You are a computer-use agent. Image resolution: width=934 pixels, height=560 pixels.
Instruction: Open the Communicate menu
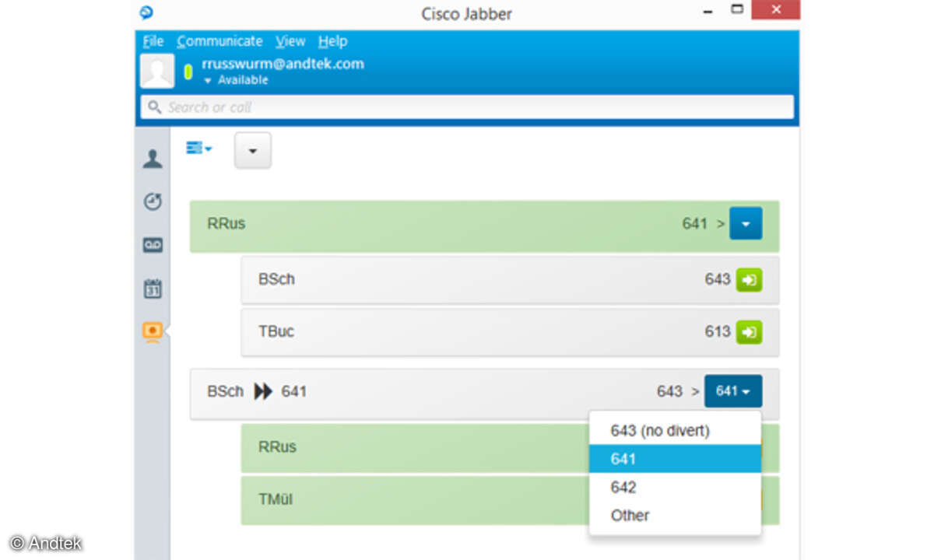pyautogui.click(x=219, y=41)
